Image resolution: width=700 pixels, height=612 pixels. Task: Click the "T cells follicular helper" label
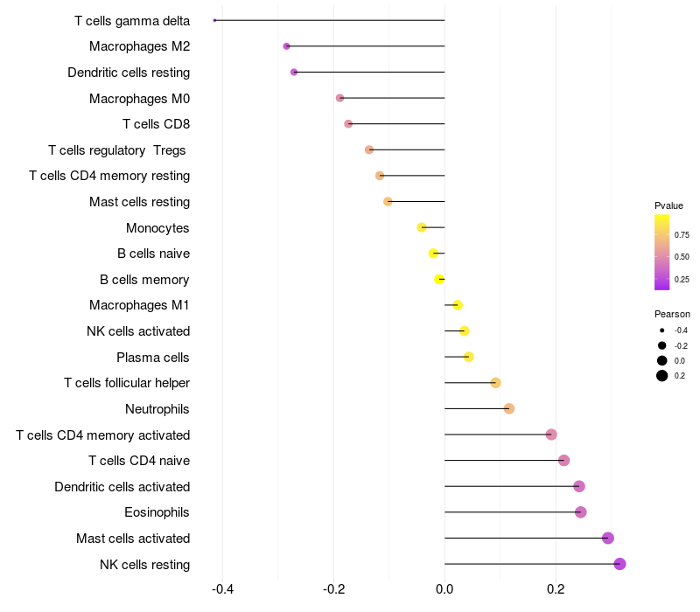[x=127, y=383]
